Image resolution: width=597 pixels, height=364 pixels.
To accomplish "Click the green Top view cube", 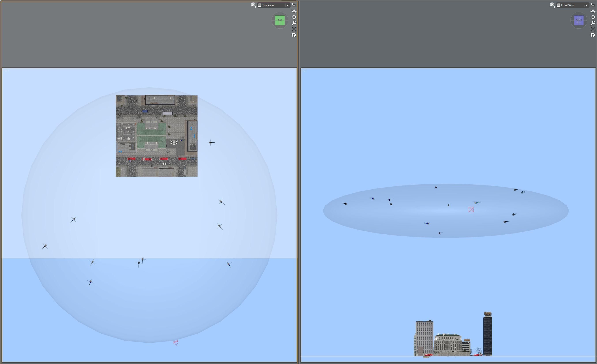I will pyautogui.click(x=280, y=20).
